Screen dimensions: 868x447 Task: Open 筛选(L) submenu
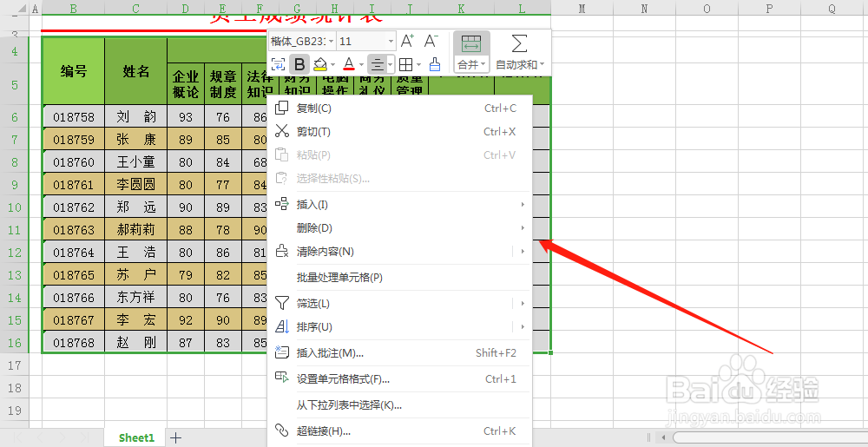(399, 303)
